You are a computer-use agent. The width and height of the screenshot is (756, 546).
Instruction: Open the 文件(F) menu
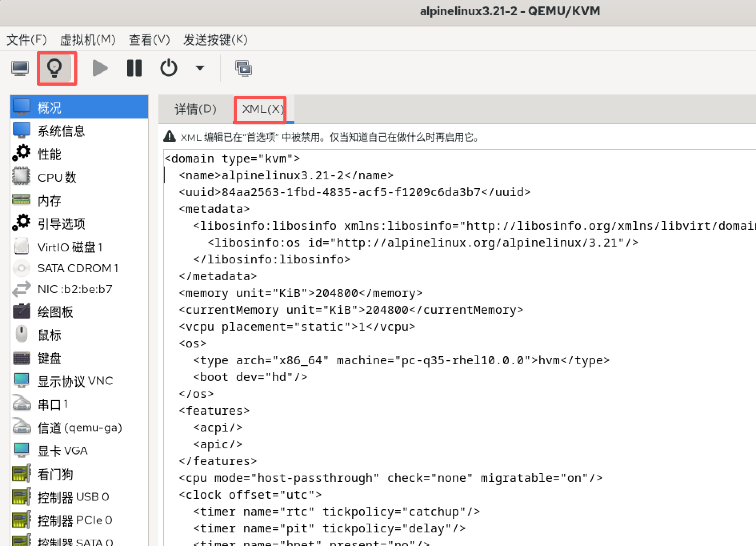pos(27,40)
